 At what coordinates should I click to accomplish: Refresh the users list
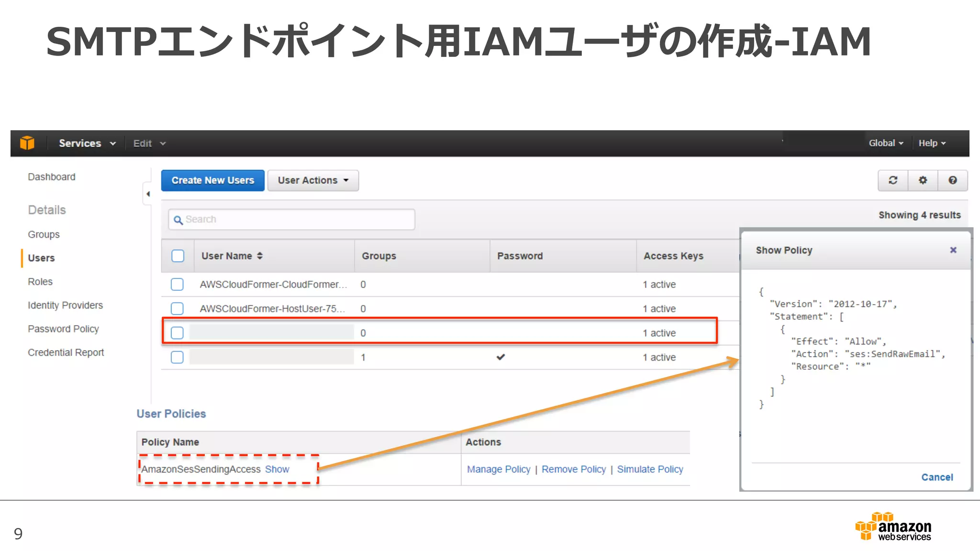tap(893, 180)
